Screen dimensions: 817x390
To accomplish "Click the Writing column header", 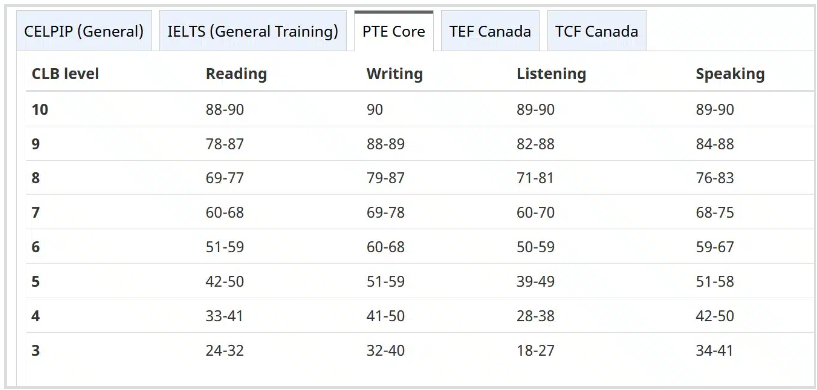I will 394,74.
